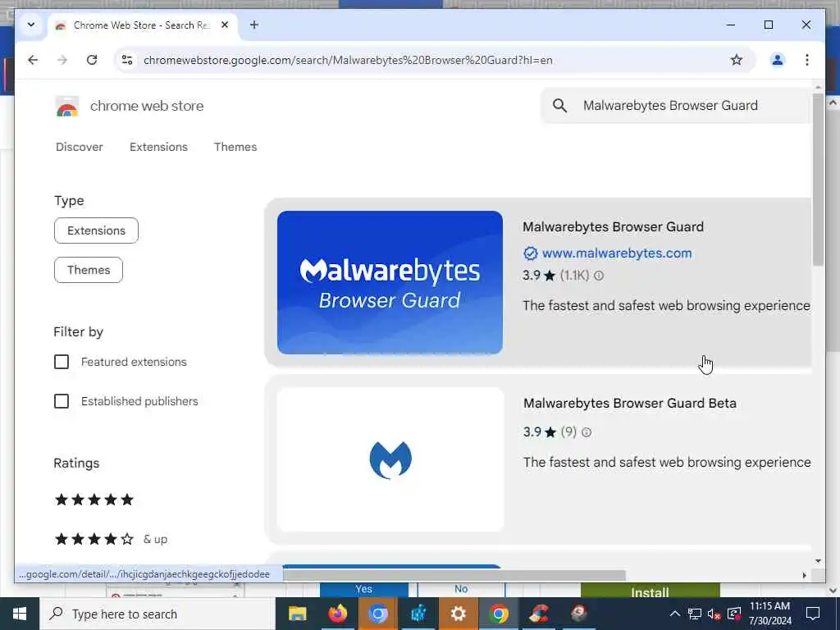The width and height of the screenshot is (840, 630).
Task: Open the Settings gear taskbar icon
Action: pyautogui.click(x=458, y=614)
